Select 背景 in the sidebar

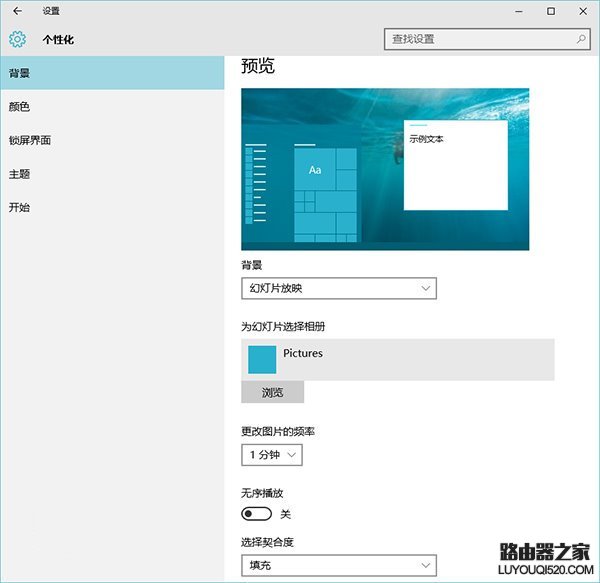(x=112, y=73)
